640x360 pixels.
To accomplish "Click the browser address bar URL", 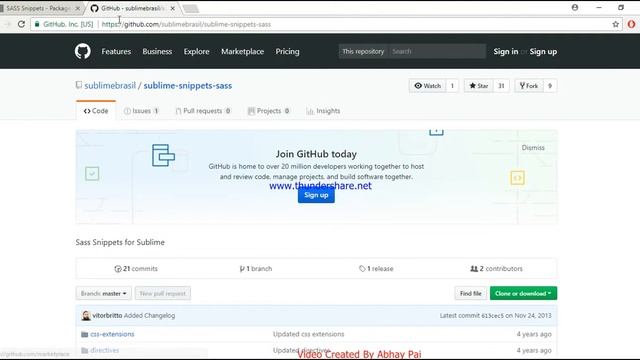I will coord(186,24).
